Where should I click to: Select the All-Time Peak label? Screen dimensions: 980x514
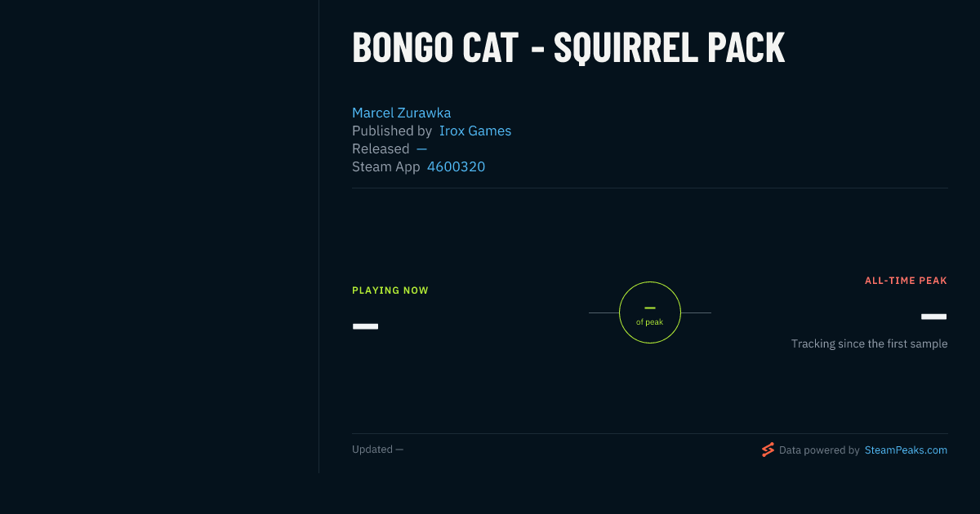tap(906, 281)
